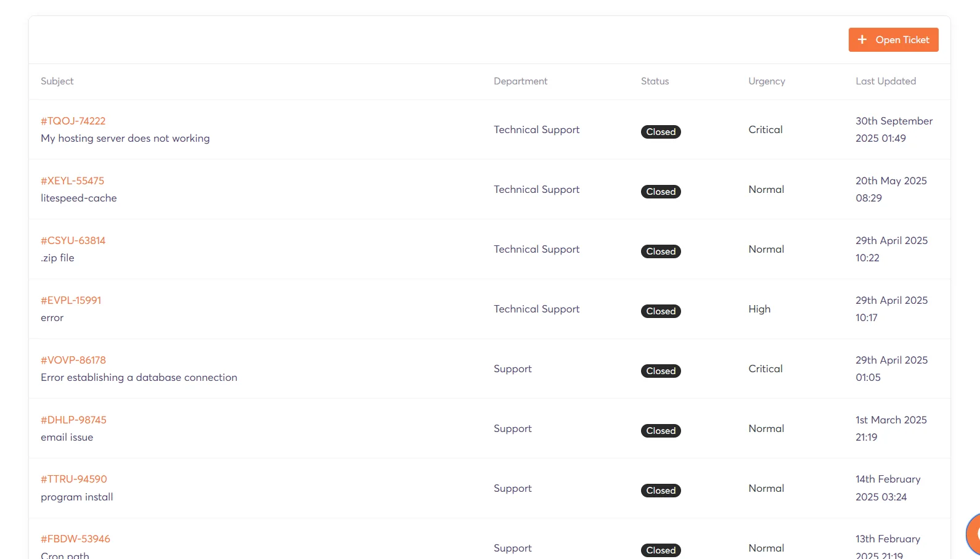Sort by Urgency column header
This screenshot has width=980, height=559.
[x=767, y=81]
